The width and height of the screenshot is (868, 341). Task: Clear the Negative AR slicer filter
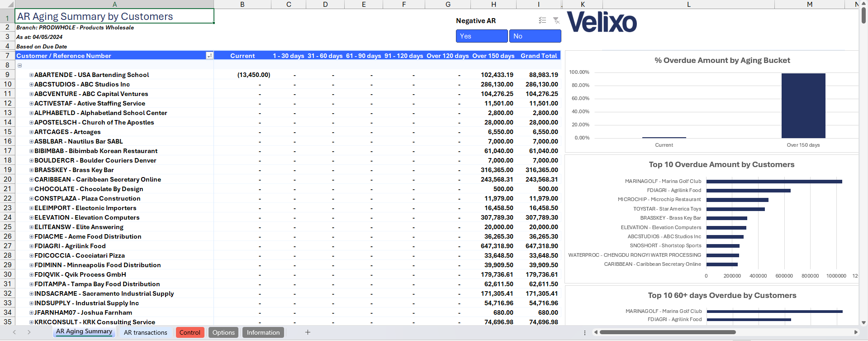click(x=556, y=20)
